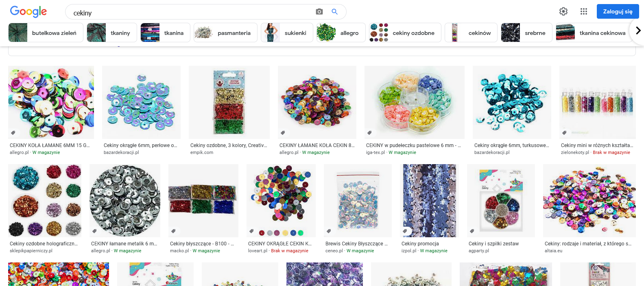Open the silver CEKINY łamane metalik thumbnail

125,201
